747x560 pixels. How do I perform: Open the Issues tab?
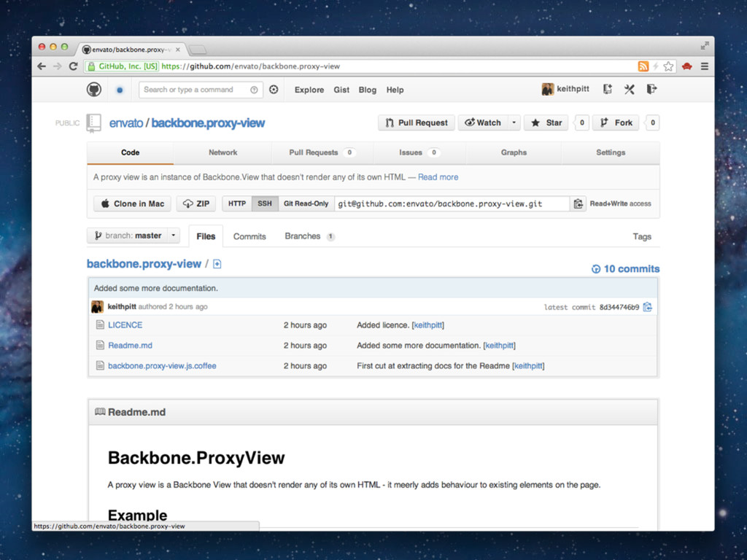click(419, 152)
